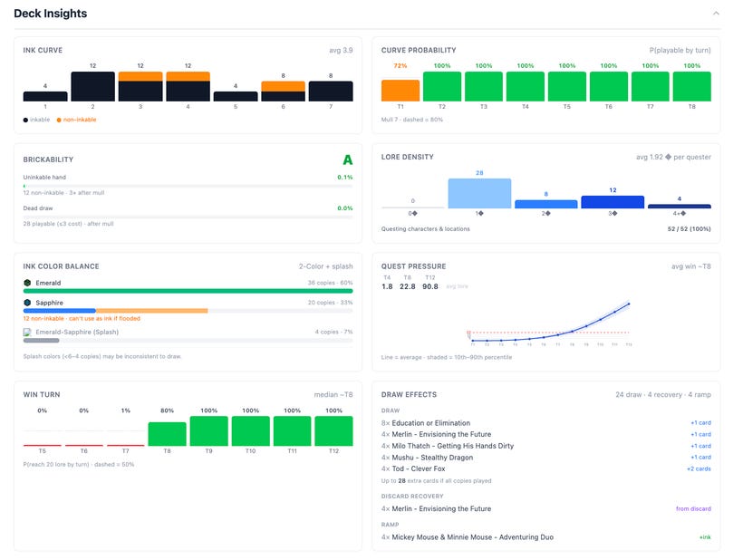This screenshot has width=743, height=560.
Task: Click the Emerald-Sapphire splash image icon
Action: [27, 333]
